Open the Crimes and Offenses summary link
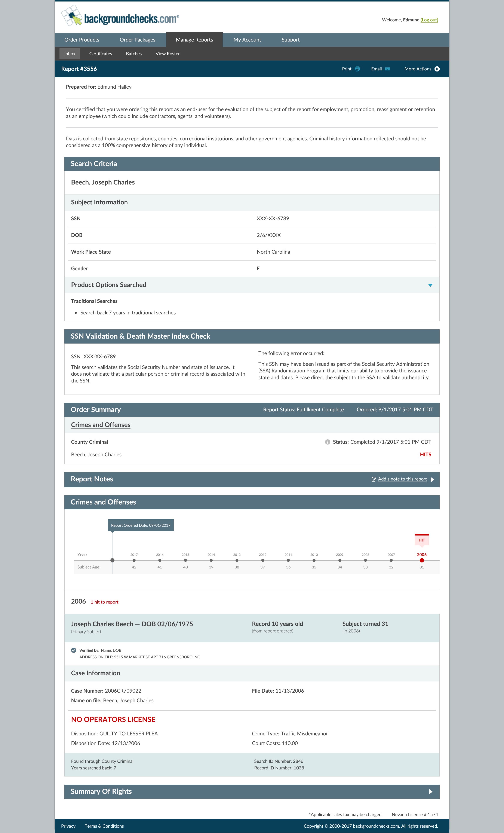The image size is (504, 833). click(x=101, y=425)
